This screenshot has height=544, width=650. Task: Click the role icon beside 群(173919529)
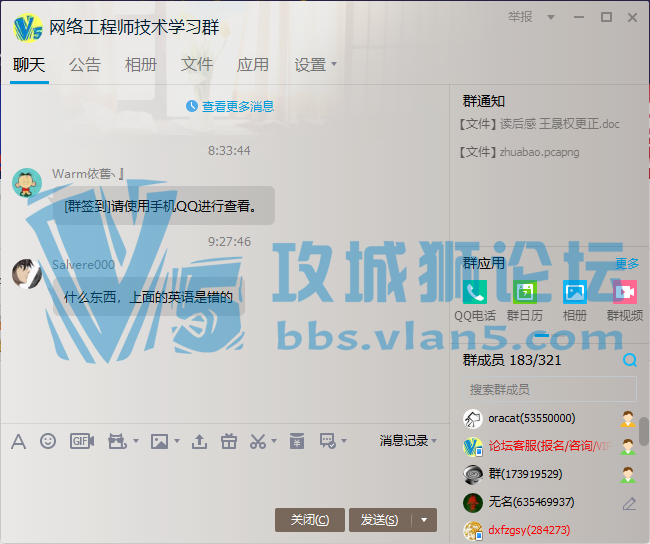click(628, 474)
